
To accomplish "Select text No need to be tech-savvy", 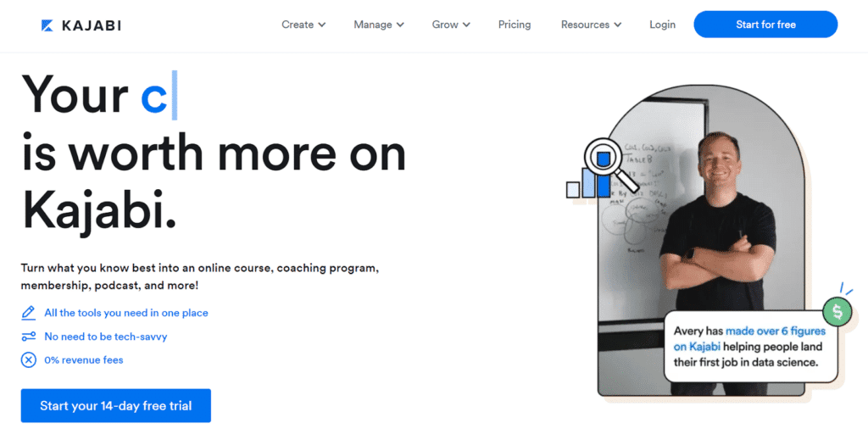I will [106, 337].
